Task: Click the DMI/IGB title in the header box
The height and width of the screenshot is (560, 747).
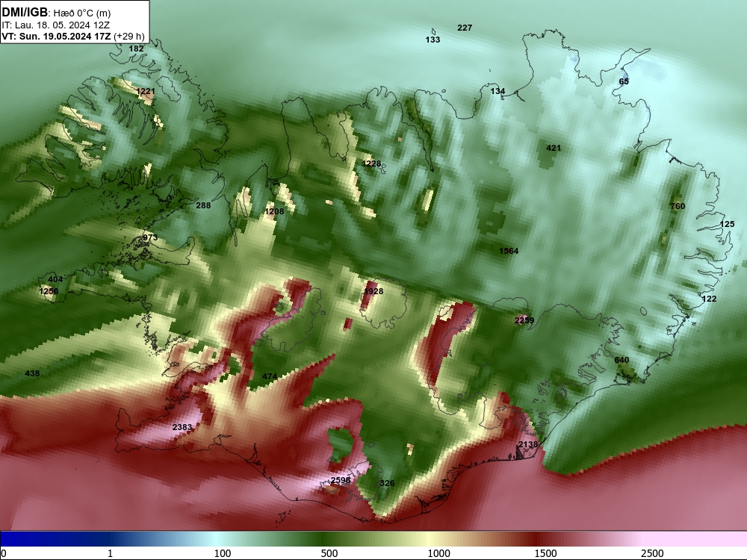Action: (x=25, y=12)
